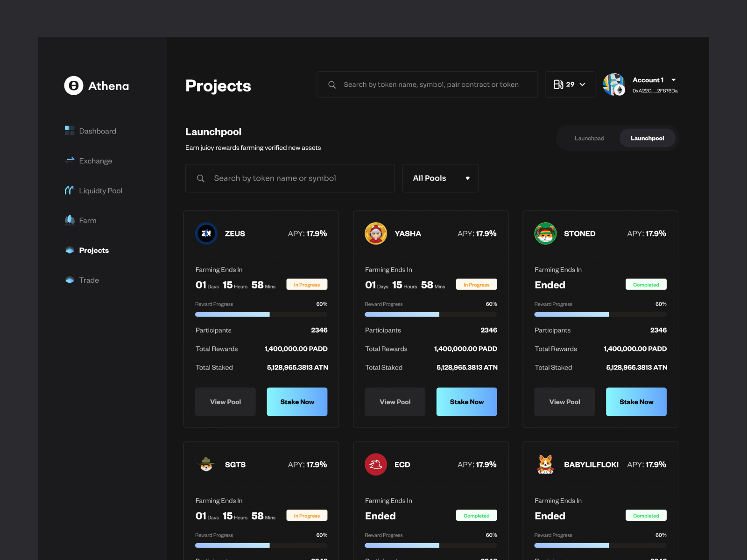Screen dimensions: 747x560
Task: Open the All Pools filter dropdown
Action: coord(440,178)
